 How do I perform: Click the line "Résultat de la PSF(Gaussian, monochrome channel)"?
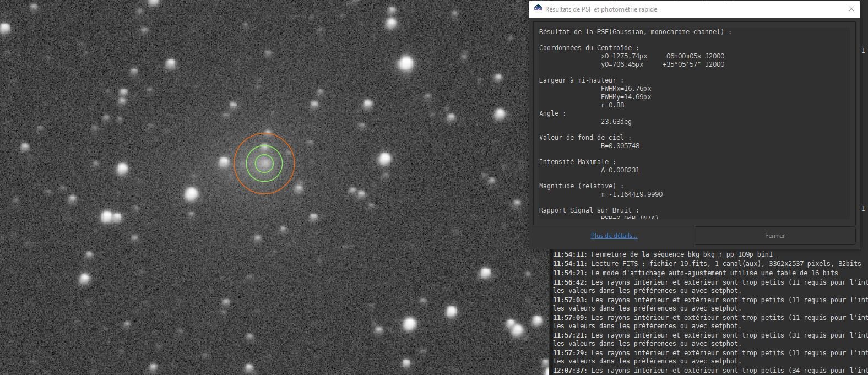click(x=635, y=32)
